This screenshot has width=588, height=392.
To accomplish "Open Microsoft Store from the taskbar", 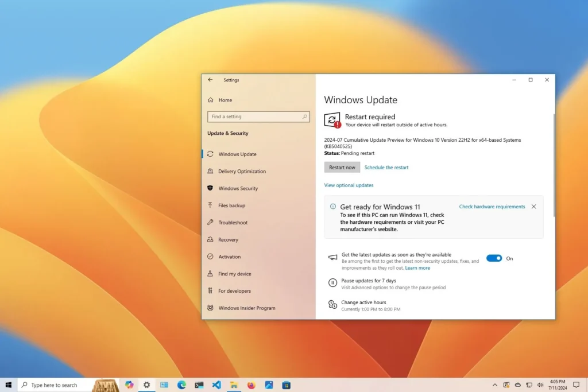I will (287, 385).
